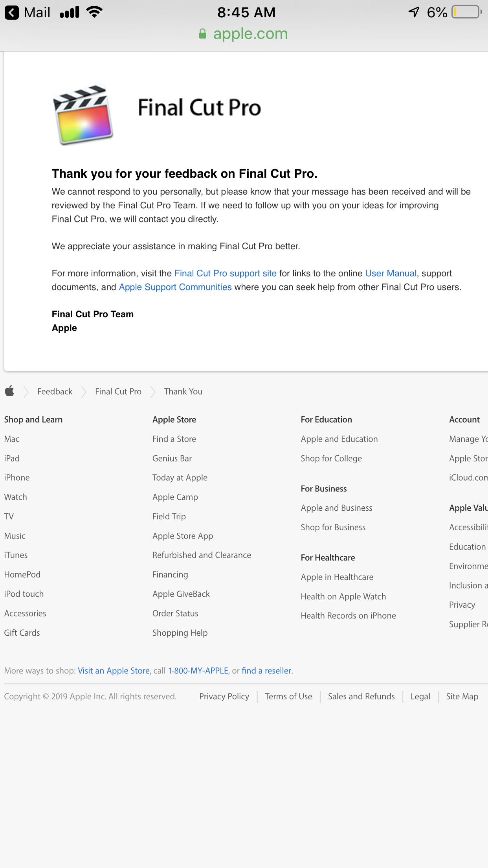Call 1-800-MY-APPLE link
Screen dimensions: 488x868
point(198,671)
